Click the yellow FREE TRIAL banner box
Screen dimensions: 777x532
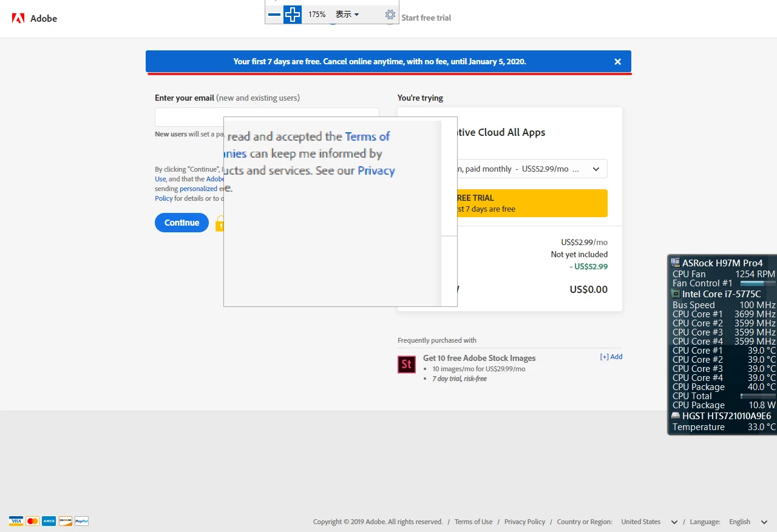(532, 203)
